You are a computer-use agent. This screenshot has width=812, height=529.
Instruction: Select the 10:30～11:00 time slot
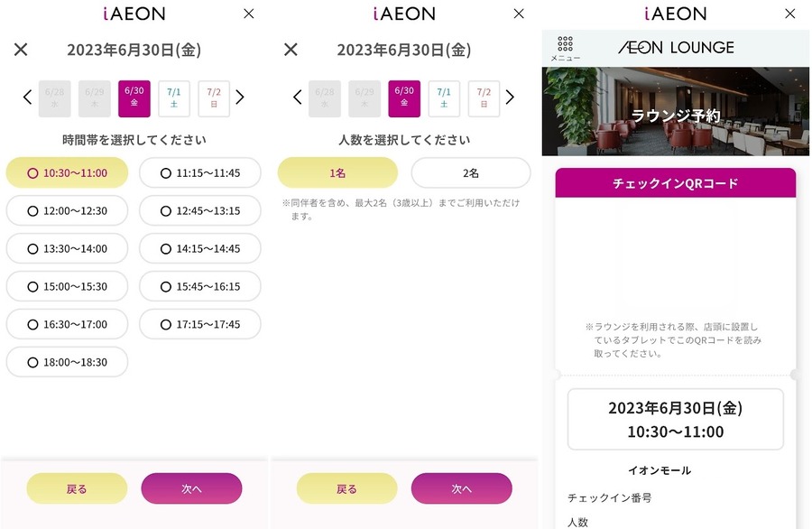(x=67, y=172)
